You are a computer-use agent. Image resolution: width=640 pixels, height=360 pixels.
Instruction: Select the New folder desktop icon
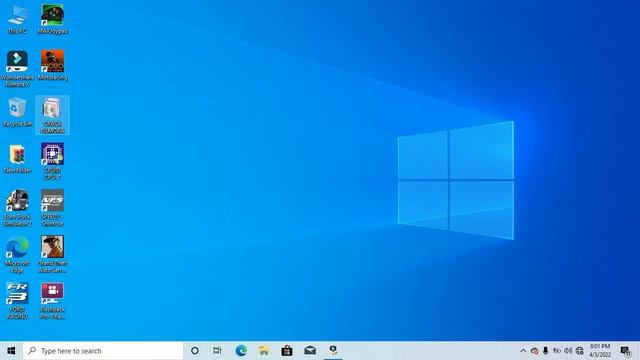pyautogui.click(x=17, y=159)
